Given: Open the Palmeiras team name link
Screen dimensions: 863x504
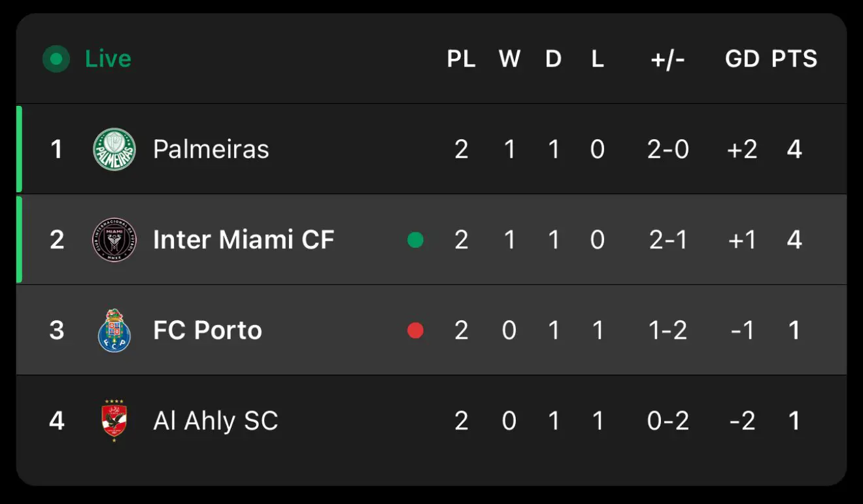Looking at the screenshot, I should (211, 149).
